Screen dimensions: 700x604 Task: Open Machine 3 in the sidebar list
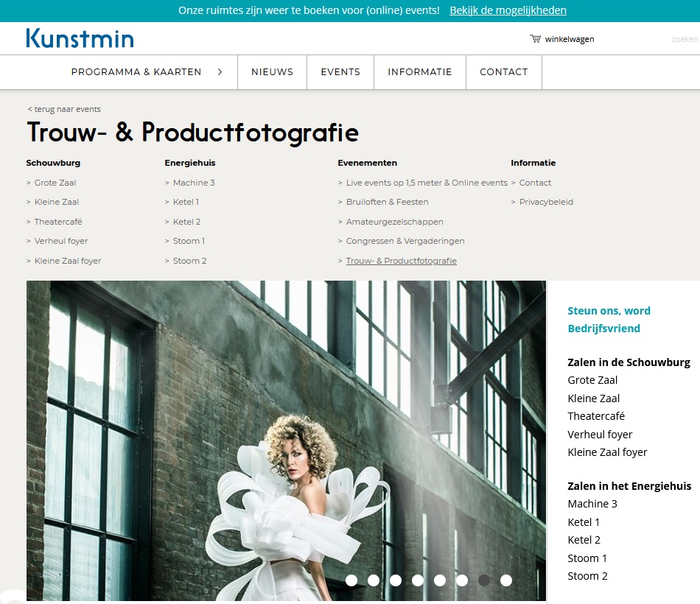592,504
